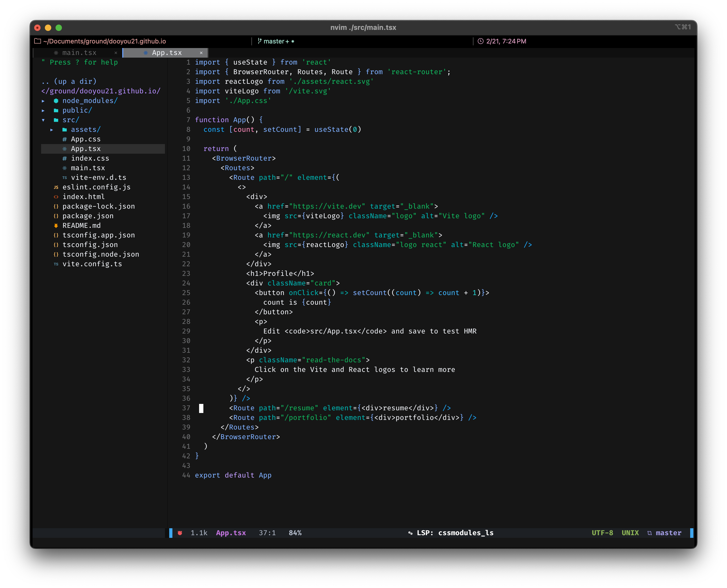Expand the public folder arrow
727x588 pixels.
[43, 110]
